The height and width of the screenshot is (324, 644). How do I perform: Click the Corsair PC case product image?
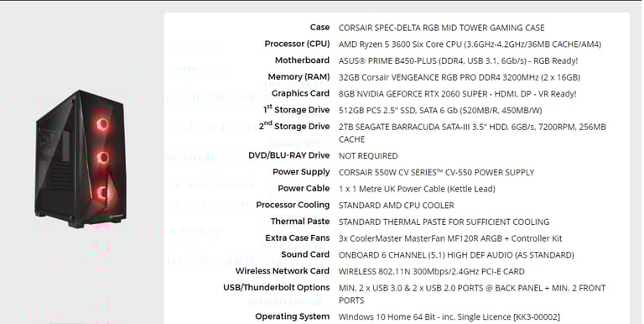(x=80, y=159)
